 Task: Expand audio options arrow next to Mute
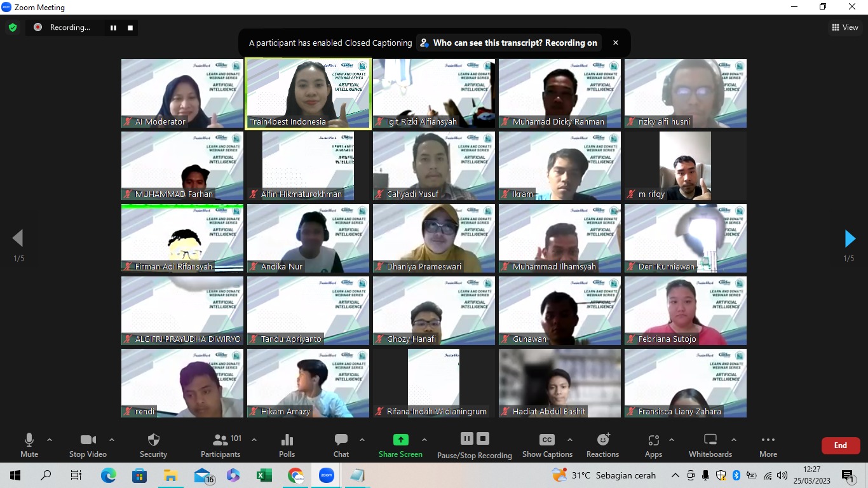pyautogui.click(x=50, y=440)
